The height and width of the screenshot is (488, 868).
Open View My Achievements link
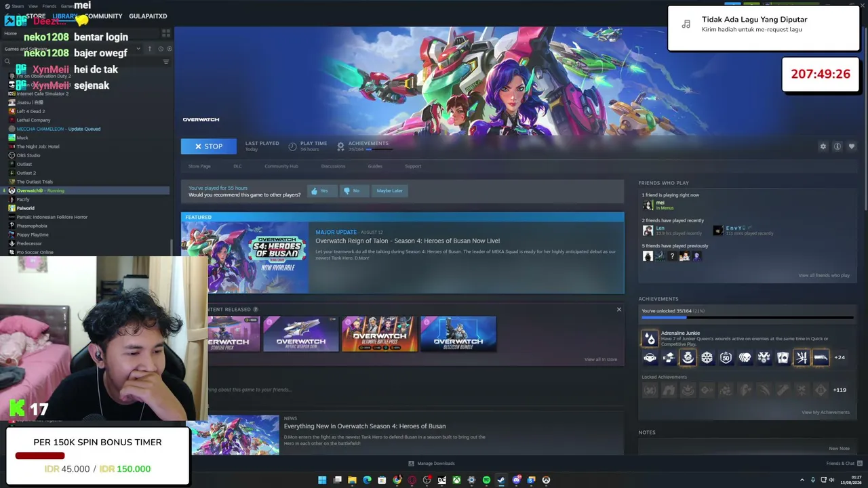(825, 412)
